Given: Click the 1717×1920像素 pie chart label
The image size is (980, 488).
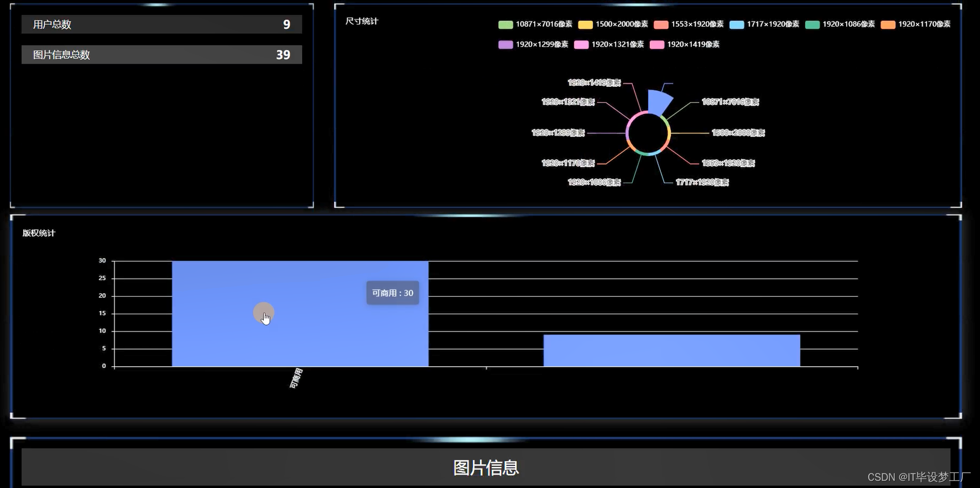Looking at the screenshot, I should click(702, 183).
